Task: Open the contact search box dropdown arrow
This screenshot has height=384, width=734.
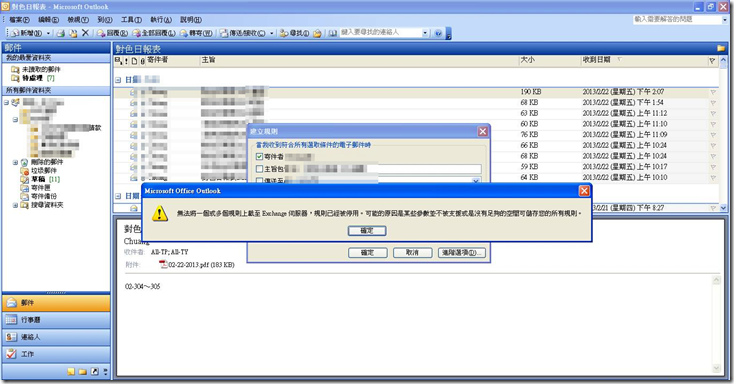Action: (425, 33)
